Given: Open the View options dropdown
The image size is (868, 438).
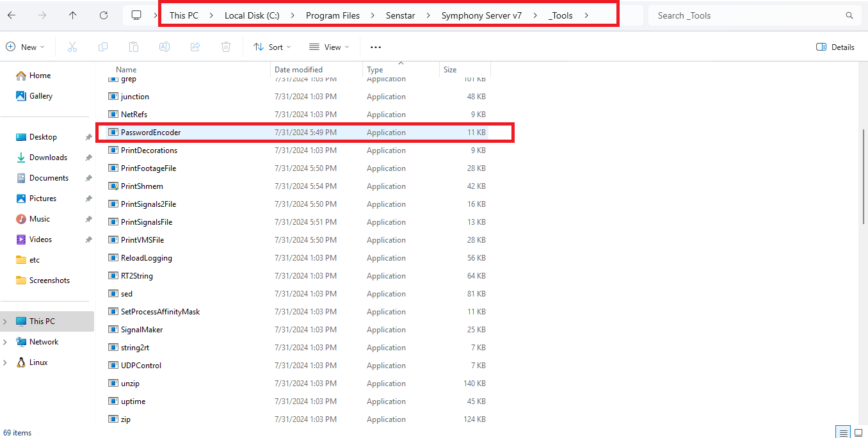Looking at the screenshot, I should [329, 46].
